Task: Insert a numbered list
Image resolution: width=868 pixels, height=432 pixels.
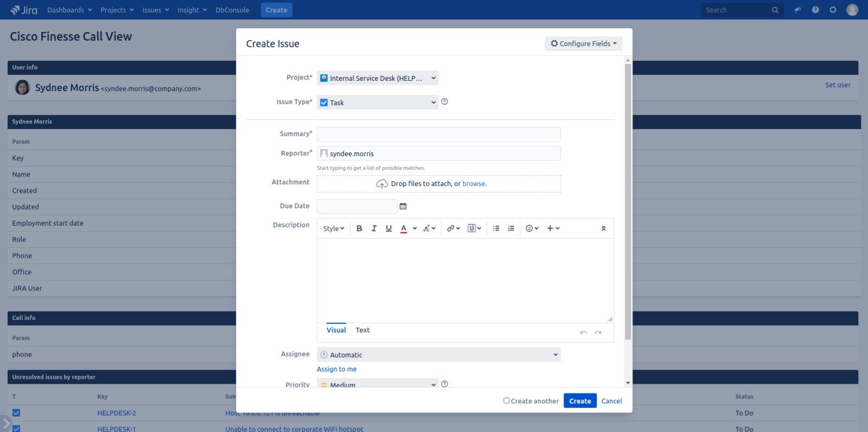Action: pos(511,228)
